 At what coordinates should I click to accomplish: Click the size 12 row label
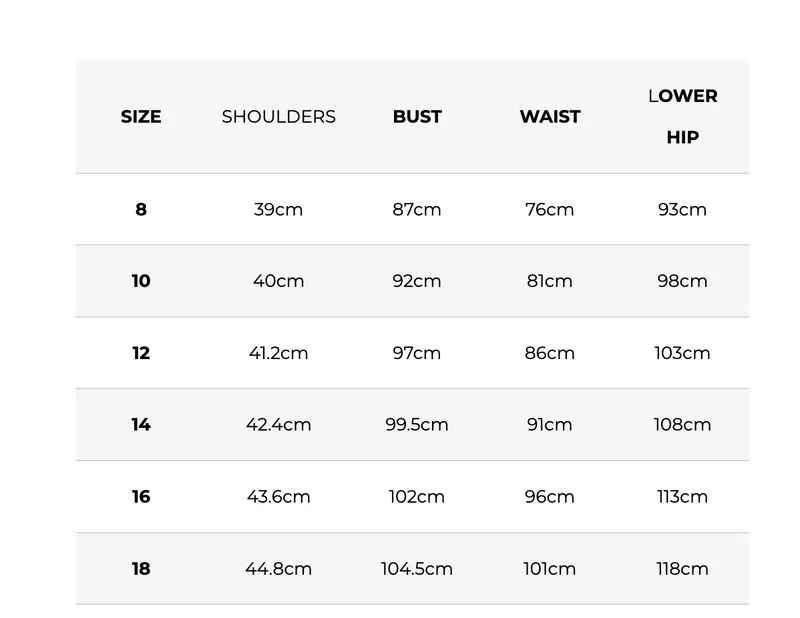click(x=141, y=353)
